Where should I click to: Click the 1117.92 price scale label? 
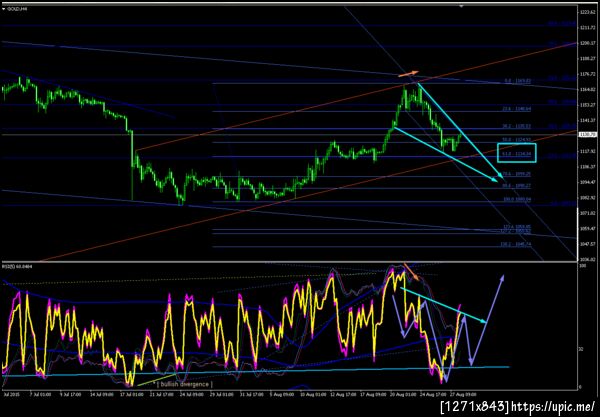pos(587,151)
